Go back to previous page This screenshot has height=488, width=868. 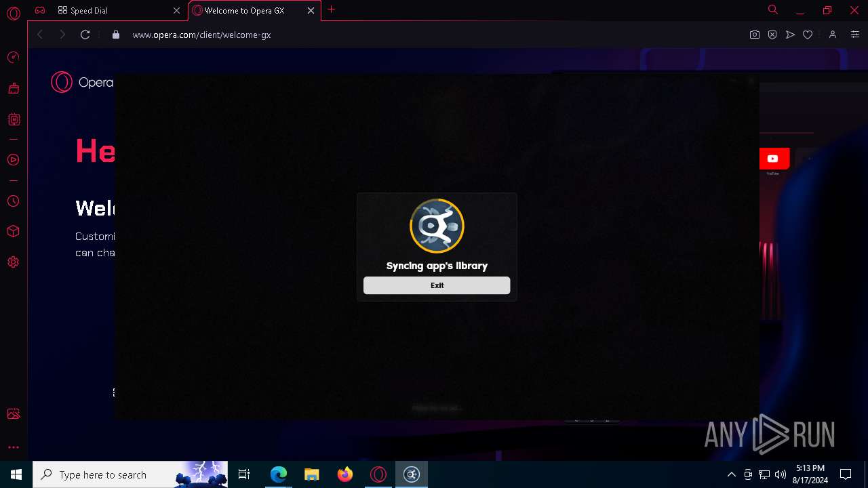click(40, 35)
